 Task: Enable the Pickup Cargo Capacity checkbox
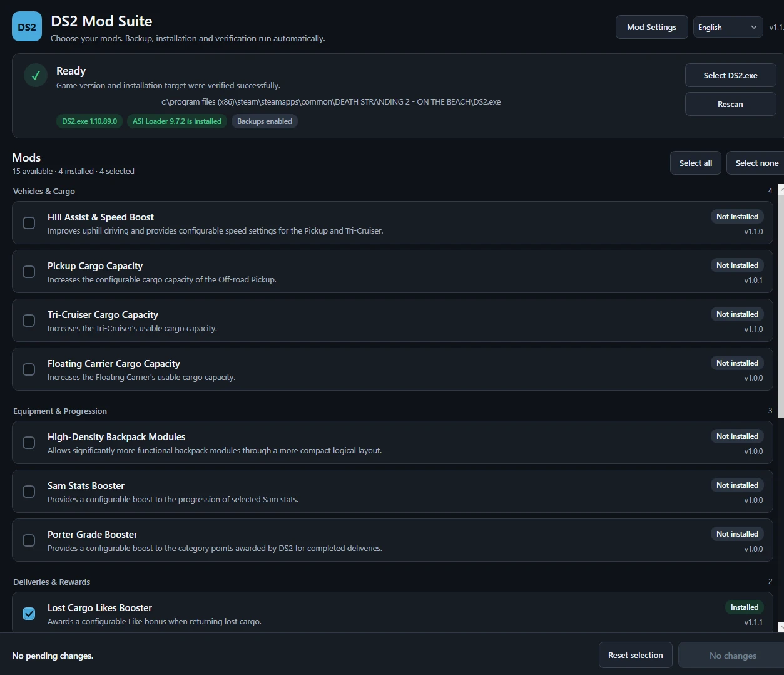point(29,272)
